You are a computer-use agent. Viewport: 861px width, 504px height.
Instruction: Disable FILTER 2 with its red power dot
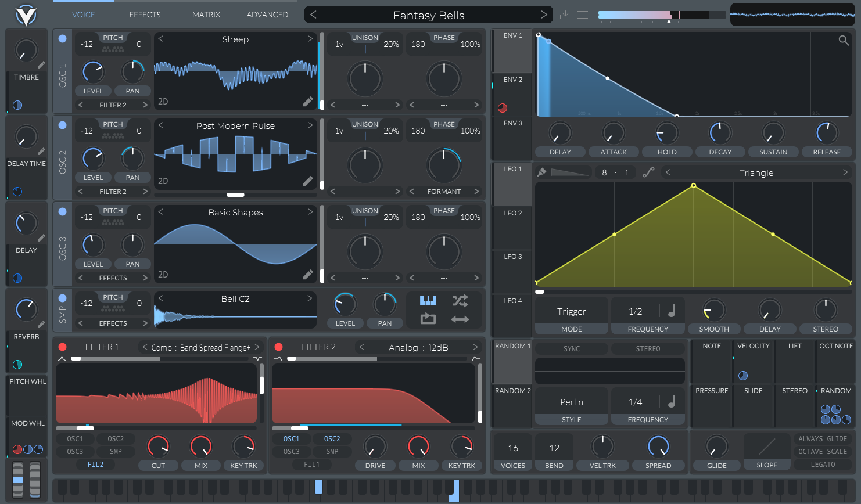pyautogui.click(x=278, y=347)
